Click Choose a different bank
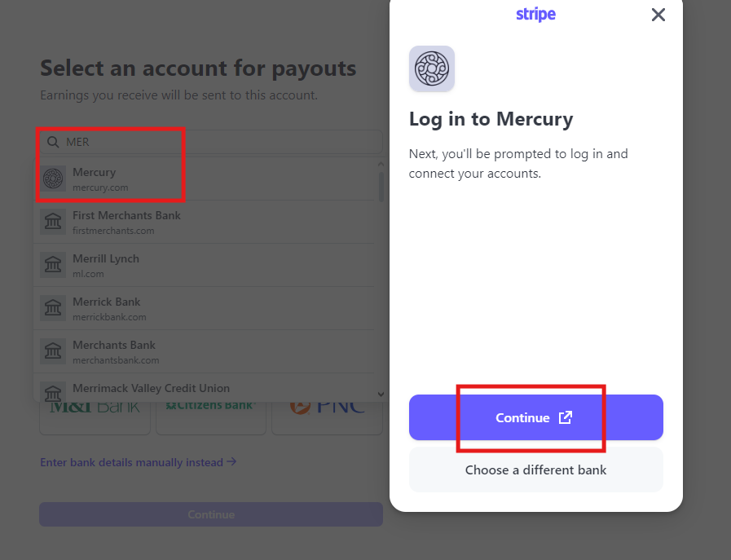 click(x=535, y=470)
